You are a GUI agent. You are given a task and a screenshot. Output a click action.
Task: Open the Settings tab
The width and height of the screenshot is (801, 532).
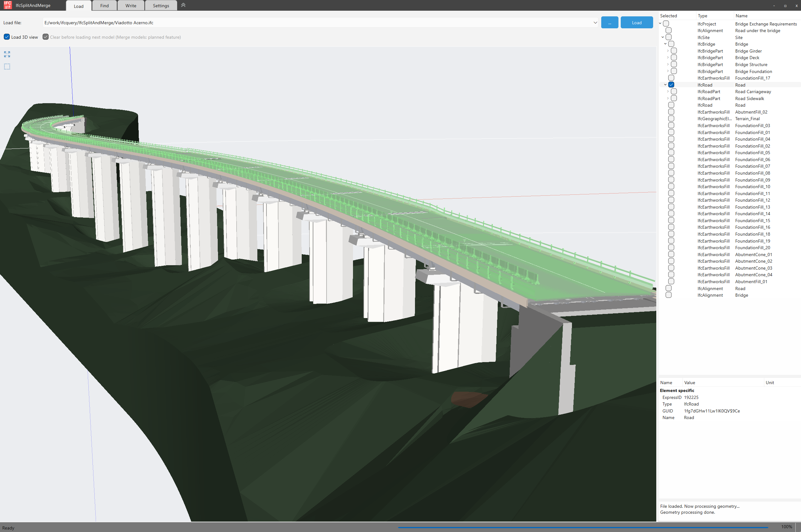pos(160,5)
